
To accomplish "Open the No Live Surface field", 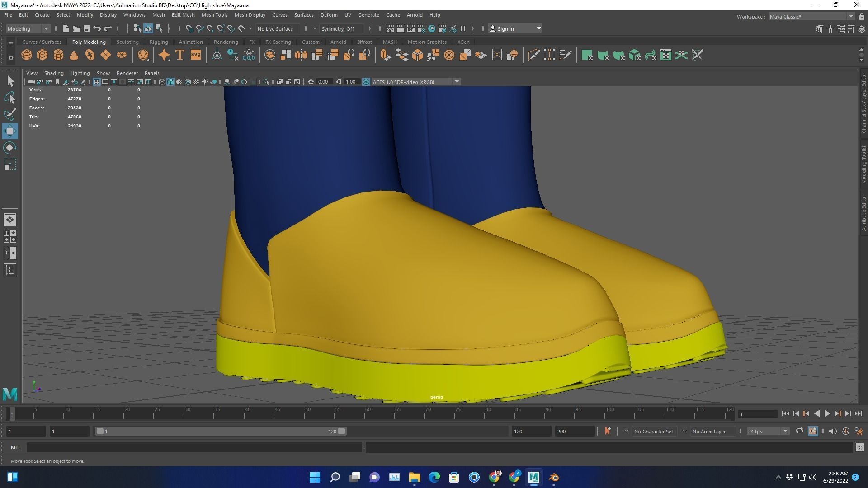I will (278, 28).
